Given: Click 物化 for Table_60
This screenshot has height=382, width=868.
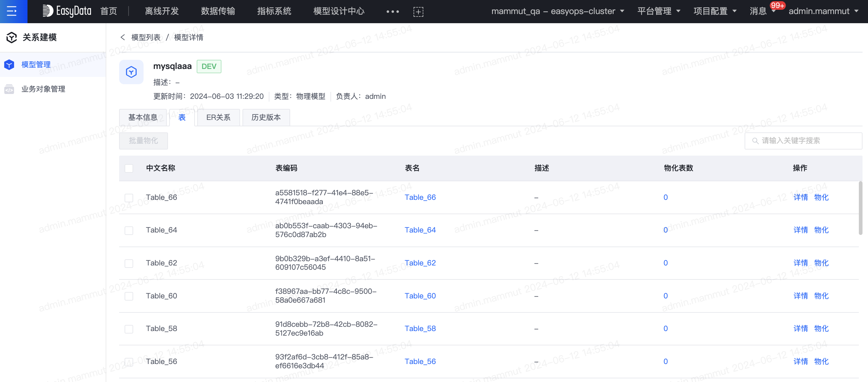Looking at the screenshot, I should point(821,296).
